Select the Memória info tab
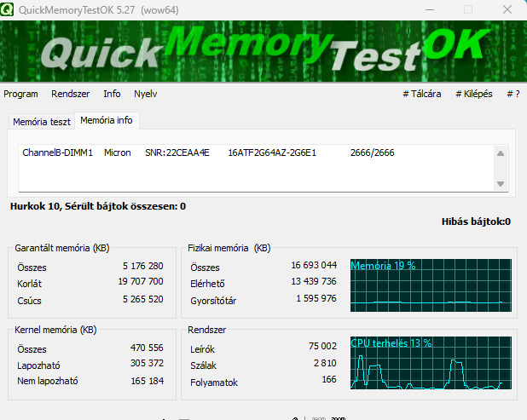The width and height of the screenshot is (527, 420). tap(107, 120)
